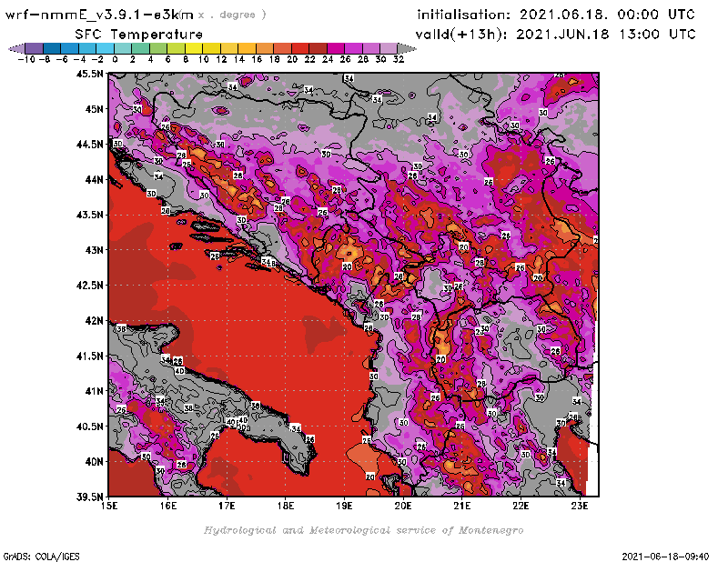728x562 pixels.
Task: Click the 40N latitude label
Action: (94, 462)
